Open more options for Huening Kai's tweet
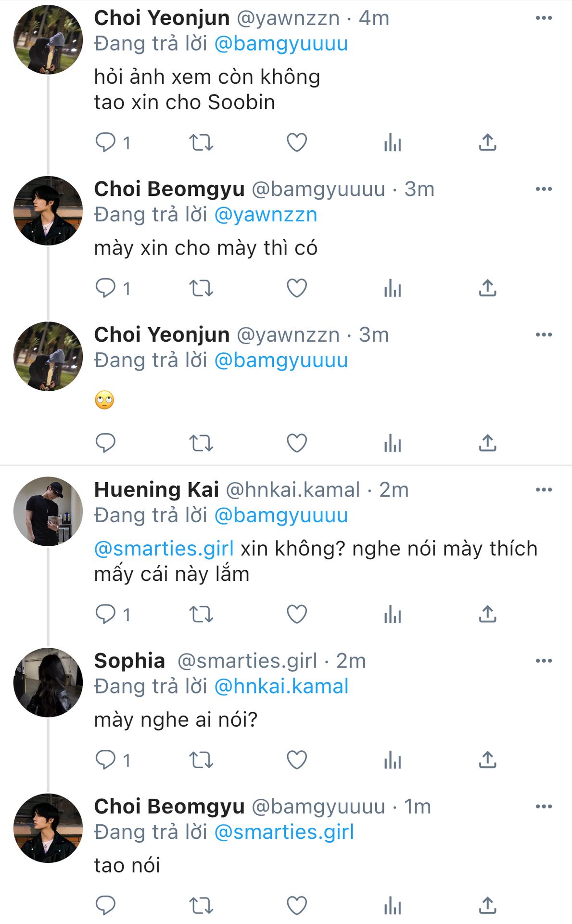 (x=544, y=490)
